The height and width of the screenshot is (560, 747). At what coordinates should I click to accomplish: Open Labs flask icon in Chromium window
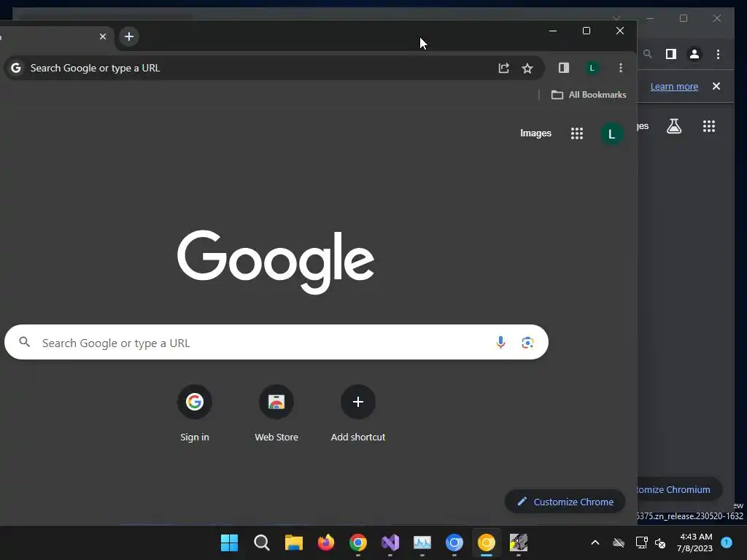click(x=673, y=126)
